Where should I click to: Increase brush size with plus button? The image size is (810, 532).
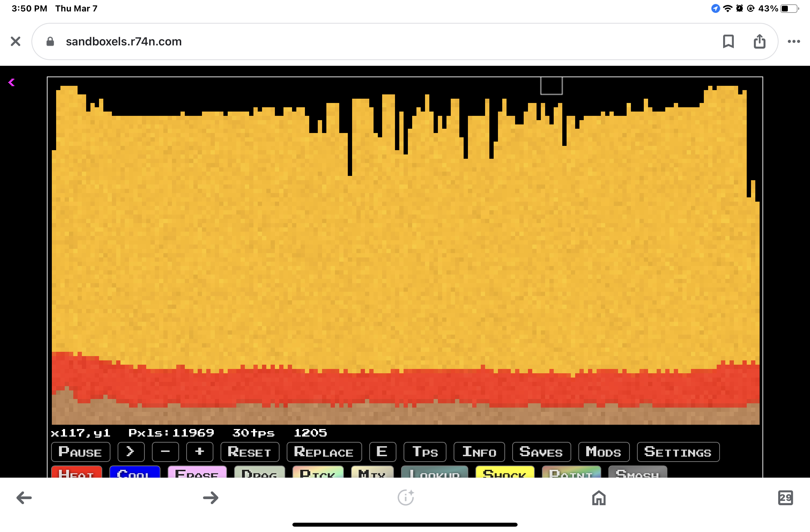[x=199, y=452]
